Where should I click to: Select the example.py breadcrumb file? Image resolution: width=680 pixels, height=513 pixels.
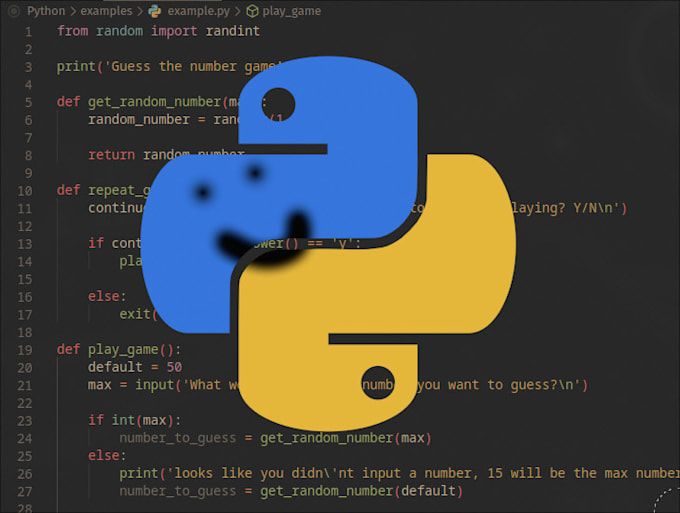[x=199, y=11]
